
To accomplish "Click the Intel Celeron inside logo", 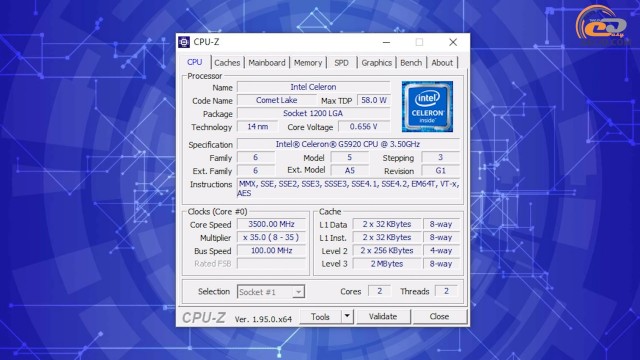I will 427,107.
